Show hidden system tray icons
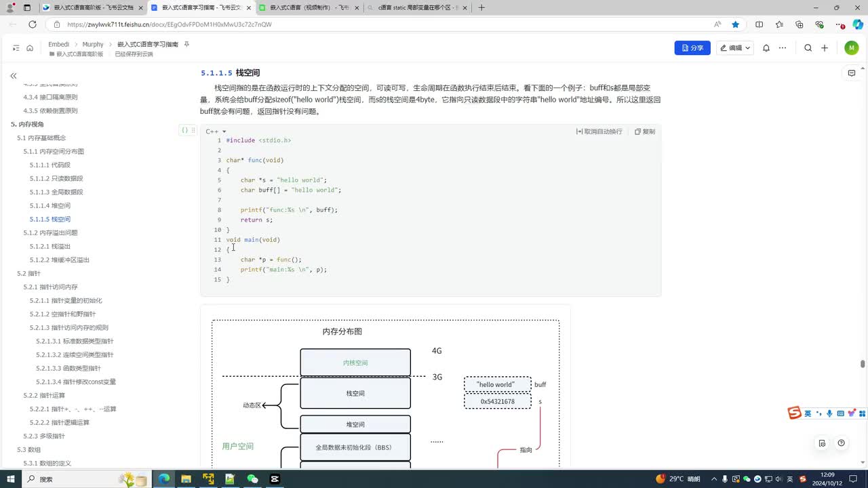The image size is (868, 488). pyautogui.click(x=715, y=479)
